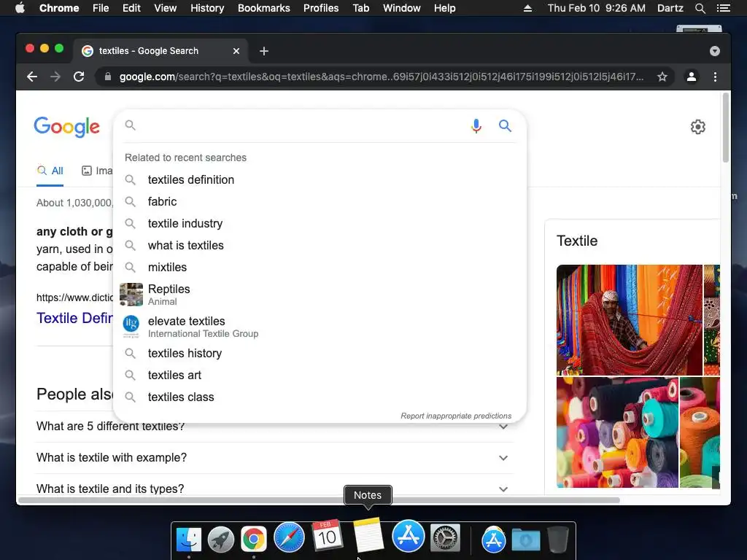This screenshot has height=560, width=747.
Task: Open the Chrome three-dot menu
Action: [715, 77]
